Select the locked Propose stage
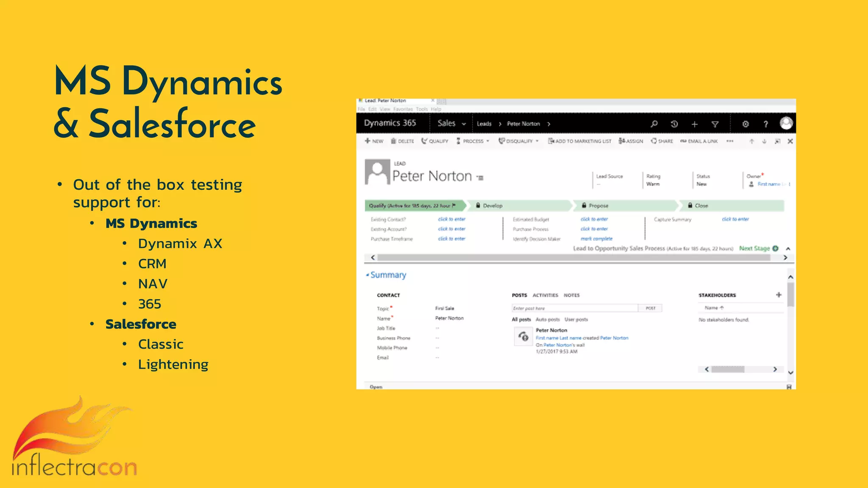868x488 pixels. (x=626, y=205)
